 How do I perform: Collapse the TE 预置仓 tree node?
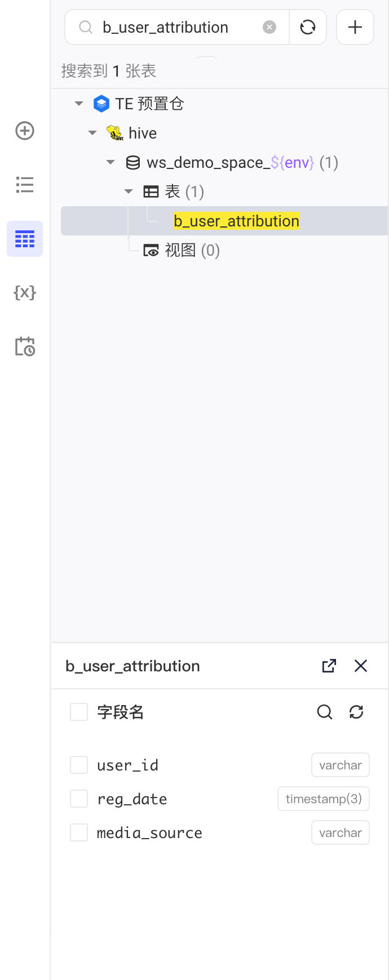[x=79, y=104]
